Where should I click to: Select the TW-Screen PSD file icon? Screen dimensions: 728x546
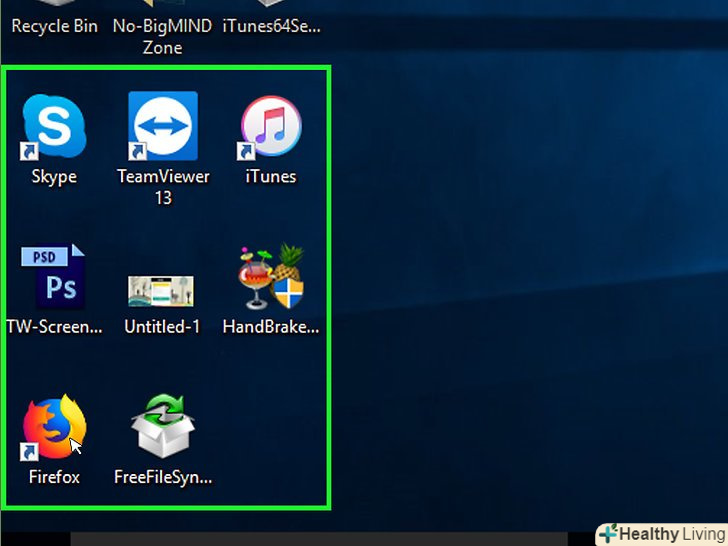[x=53, y=276]
